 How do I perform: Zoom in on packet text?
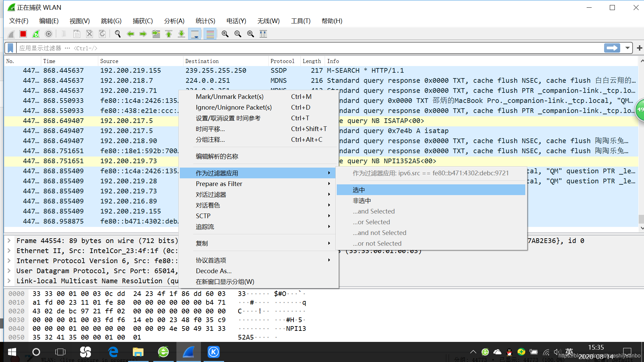point(225,34)
